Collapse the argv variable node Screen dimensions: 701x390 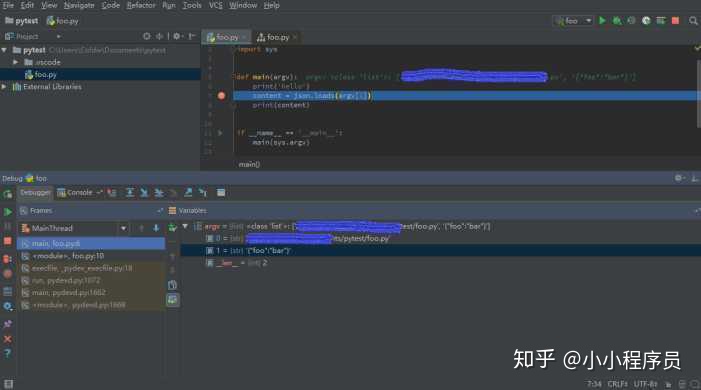(185, 227)
